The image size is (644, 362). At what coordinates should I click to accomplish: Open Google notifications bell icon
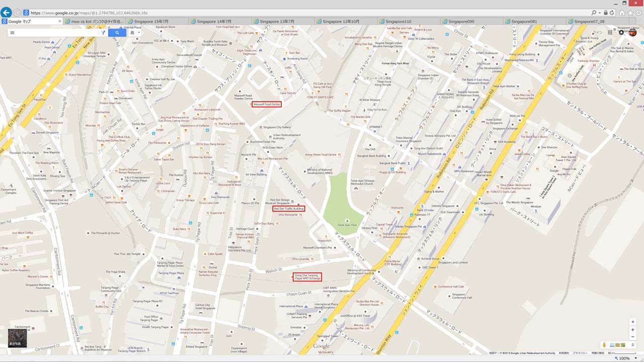pos(621,32)
